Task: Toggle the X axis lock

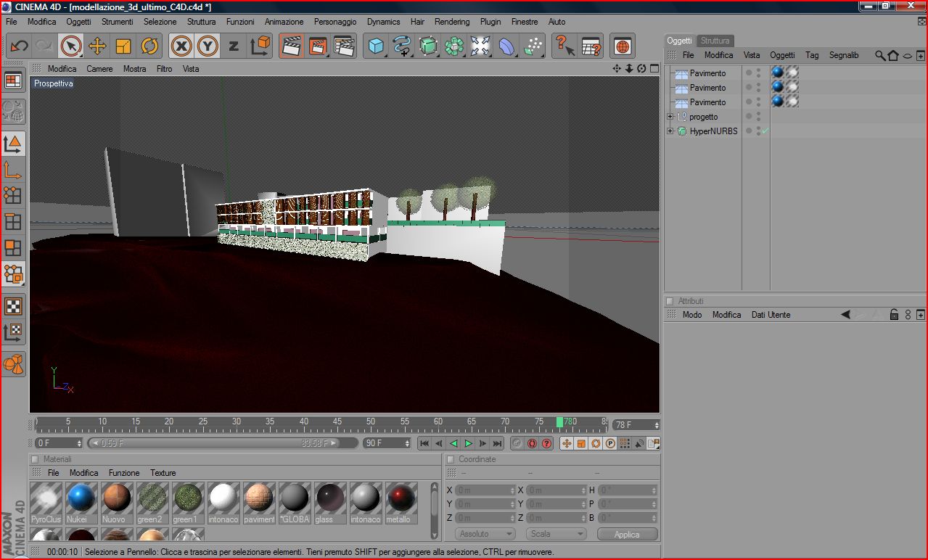Action: 181,46
